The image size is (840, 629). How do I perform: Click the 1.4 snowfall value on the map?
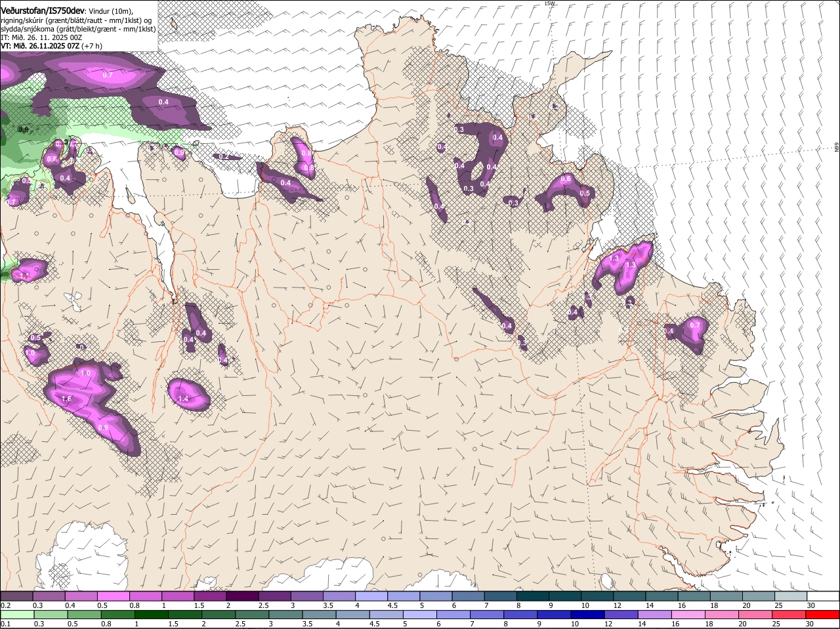tap(184, 399)
